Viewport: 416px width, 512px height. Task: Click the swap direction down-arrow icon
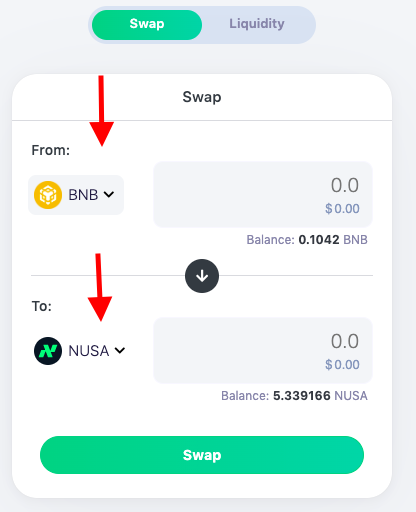pyautogui.click(x=202, y=276)
